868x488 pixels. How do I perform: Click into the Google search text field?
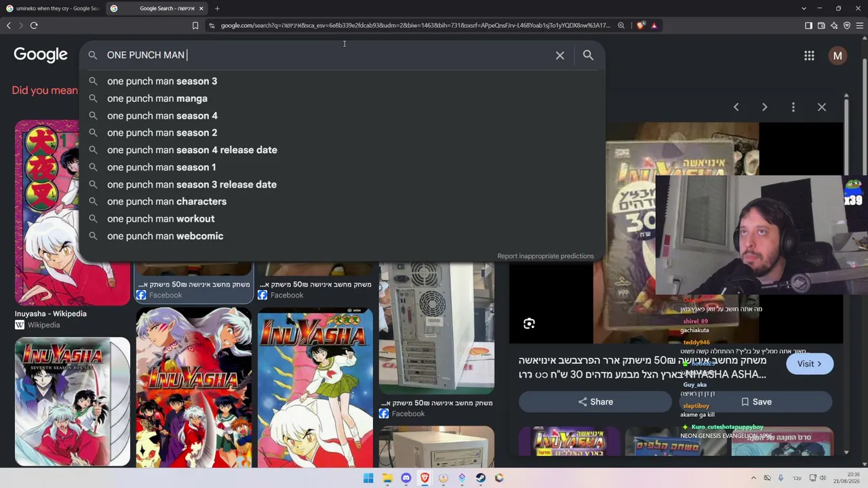tap(325, 56)
